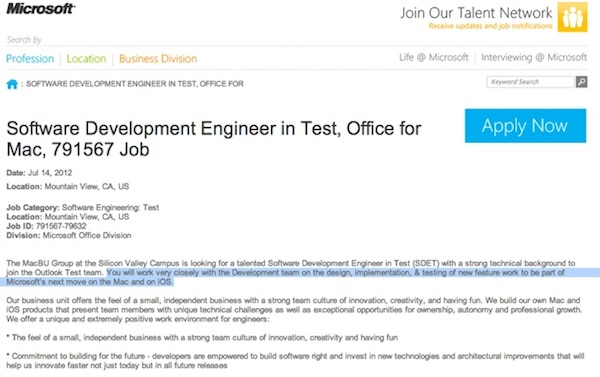
Task: Open Life @ Microsoft link
Action: [x=434, y=57]
